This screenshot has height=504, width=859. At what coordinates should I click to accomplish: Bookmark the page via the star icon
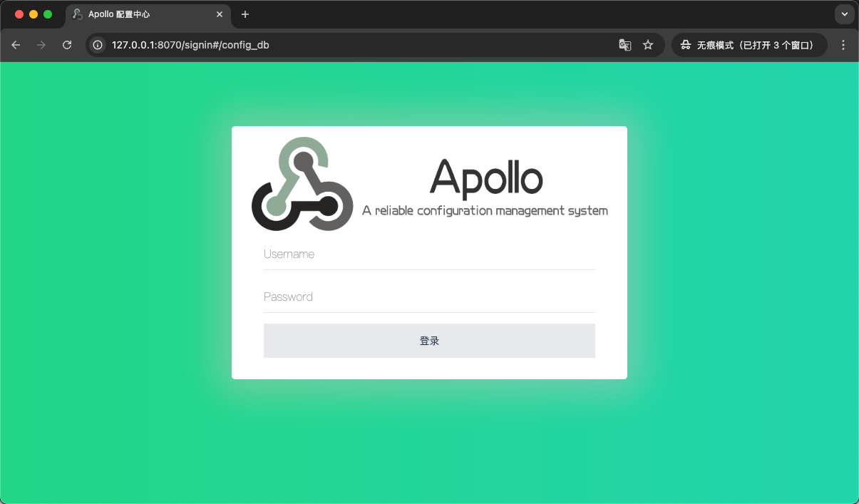pos(648,44)
